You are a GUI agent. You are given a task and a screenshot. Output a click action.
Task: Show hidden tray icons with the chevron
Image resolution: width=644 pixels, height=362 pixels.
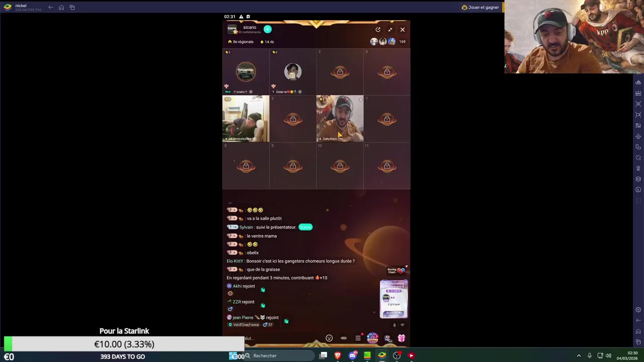click(x=579, y=356)
